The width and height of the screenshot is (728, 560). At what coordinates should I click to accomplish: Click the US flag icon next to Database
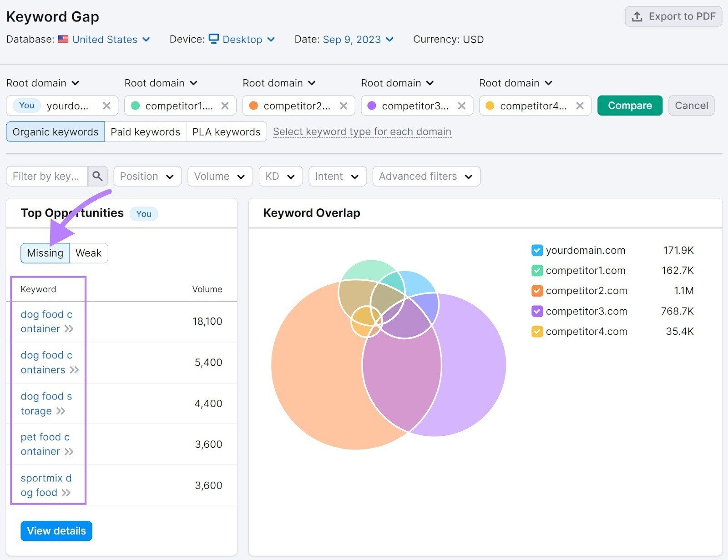pyautogui.click(x=63, y=39)
